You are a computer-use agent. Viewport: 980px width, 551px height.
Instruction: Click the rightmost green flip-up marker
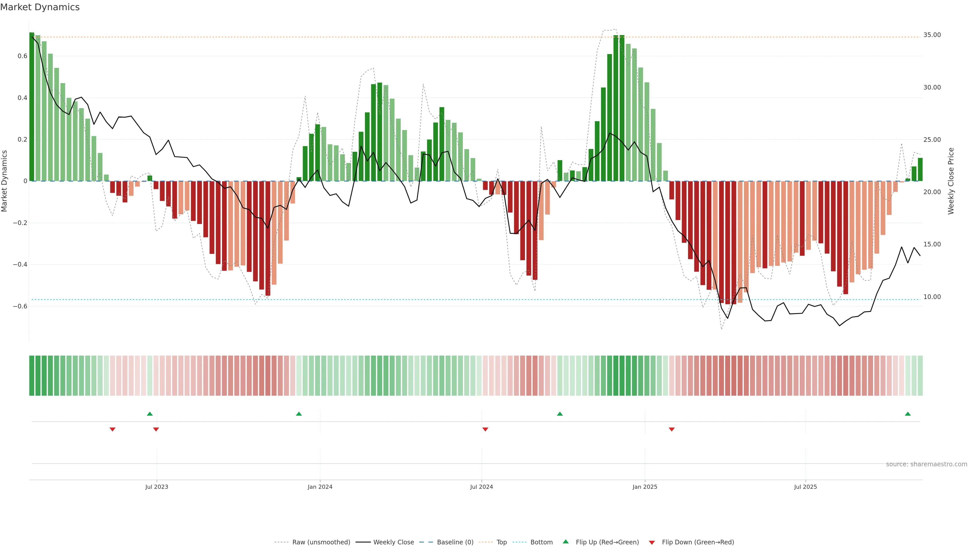(x=908, y=414)
